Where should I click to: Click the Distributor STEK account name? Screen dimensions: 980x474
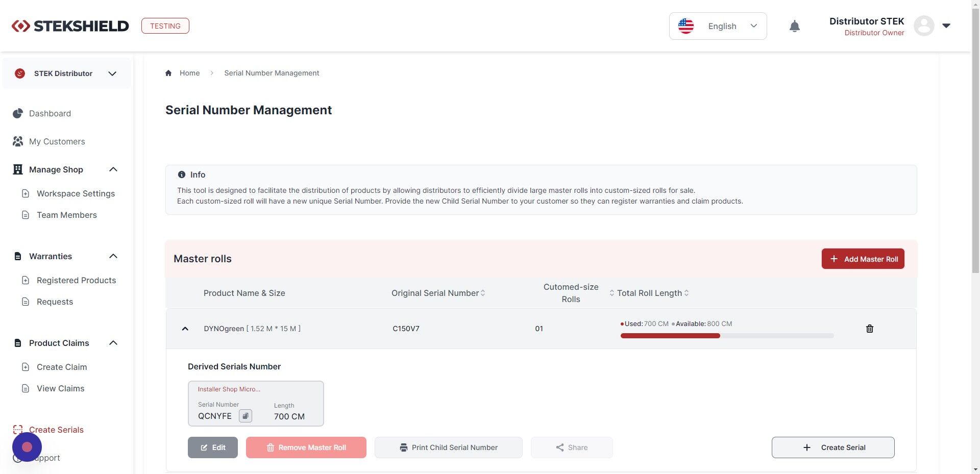tap(867, 21)
